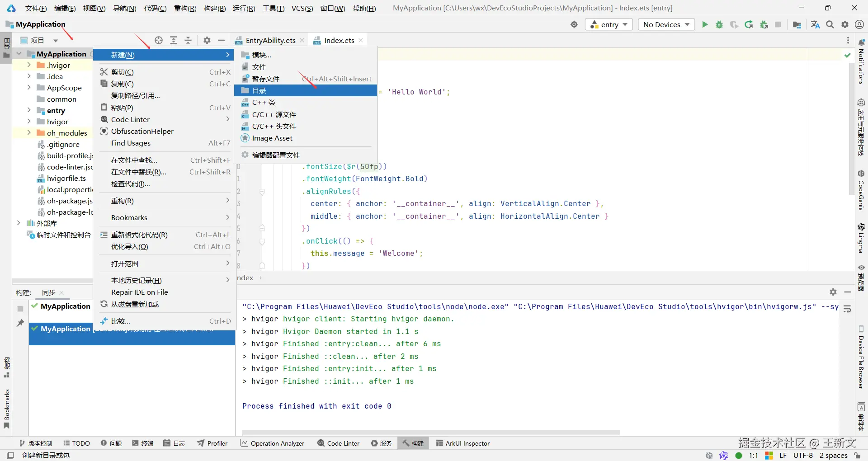This screenshot has height=461, width=868.
Task: Click the build output horizontal scrollbar
Action: pos(431,433)
